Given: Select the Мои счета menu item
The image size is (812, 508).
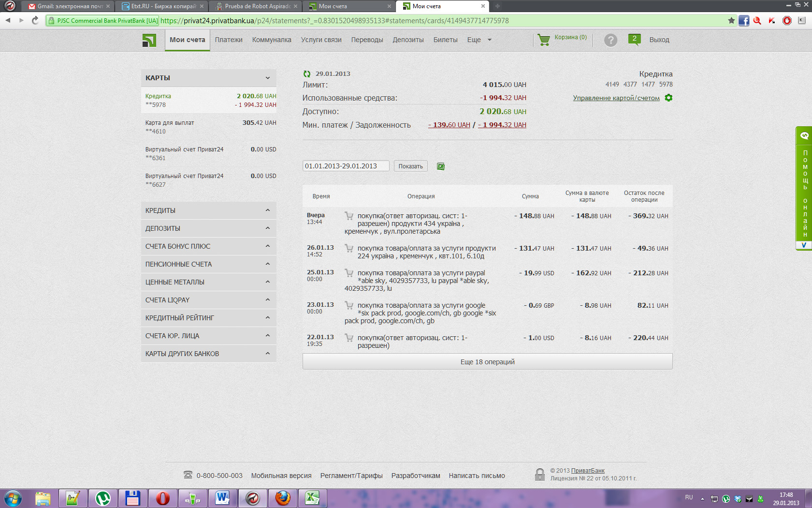Looking at the screenshot, I should click(188, 40).
